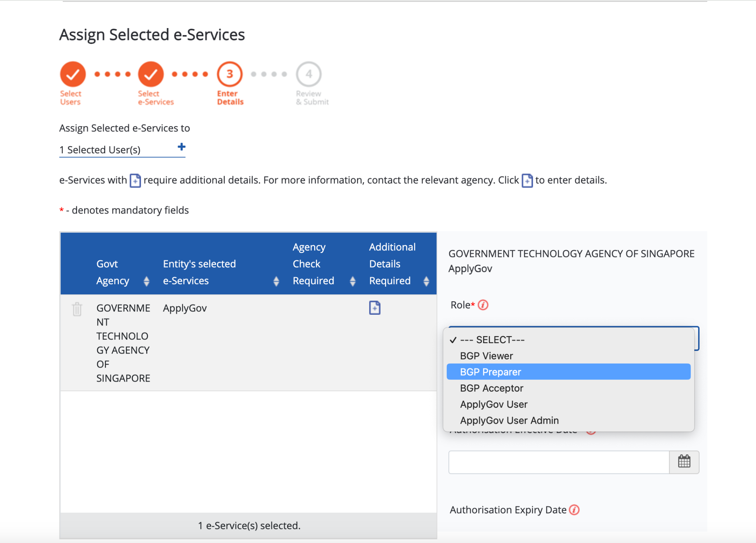Click the '1 e-Service(s) selected.' footer text

249,525
